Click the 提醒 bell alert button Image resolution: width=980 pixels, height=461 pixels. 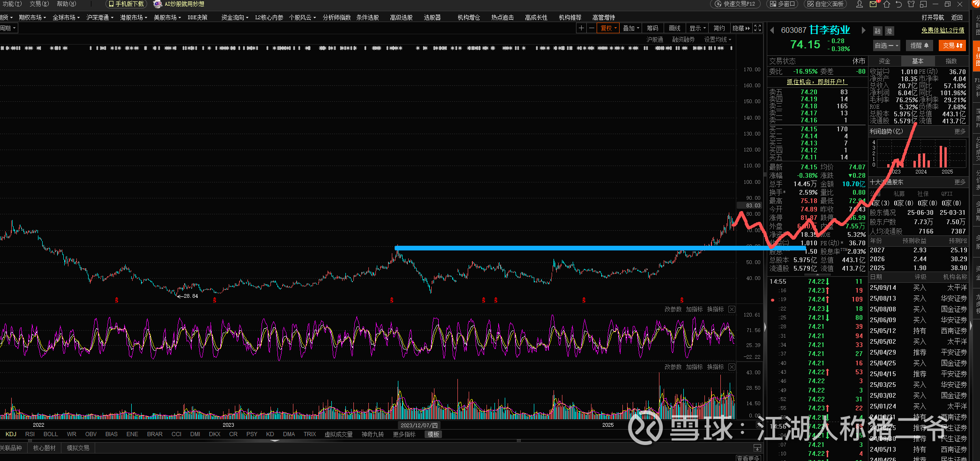(919, 45)
